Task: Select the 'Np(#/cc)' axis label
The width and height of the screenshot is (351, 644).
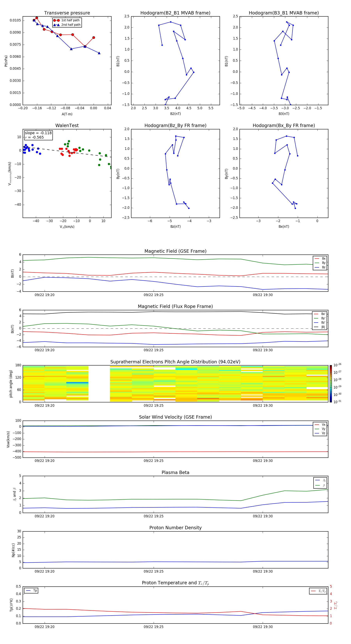Action: pyautogui.click(x=13, y=550)
